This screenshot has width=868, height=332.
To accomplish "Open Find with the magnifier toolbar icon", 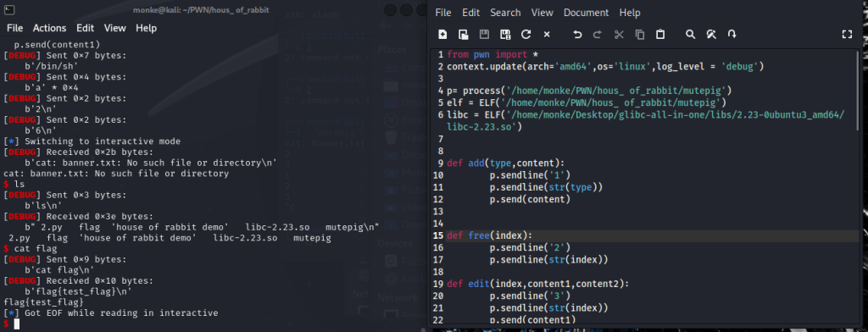I will pos(690,35).
